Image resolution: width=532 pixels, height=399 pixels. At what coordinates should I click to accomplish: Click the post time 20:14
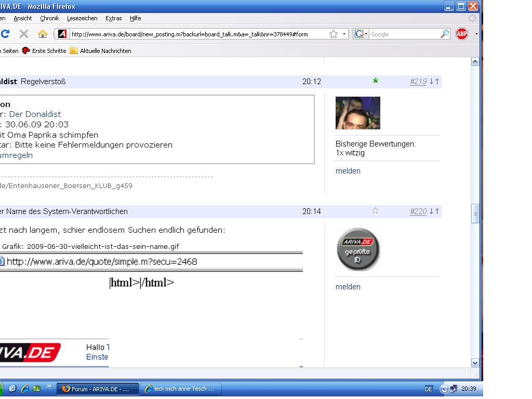312,211
